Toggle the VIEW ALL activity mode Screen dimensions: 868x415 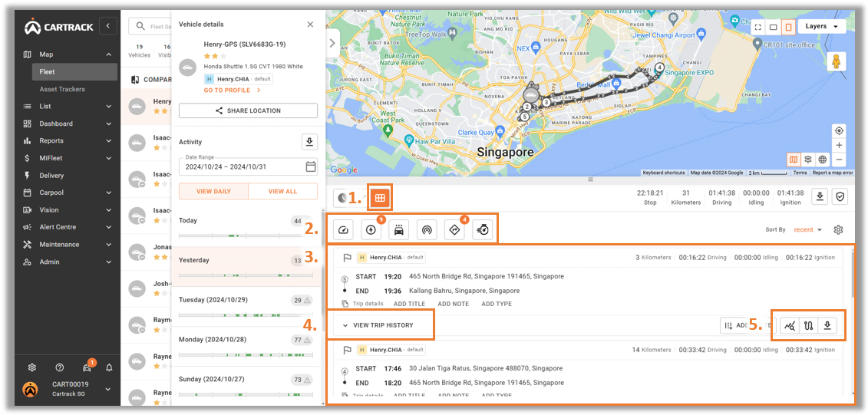(x=283, y=192)
